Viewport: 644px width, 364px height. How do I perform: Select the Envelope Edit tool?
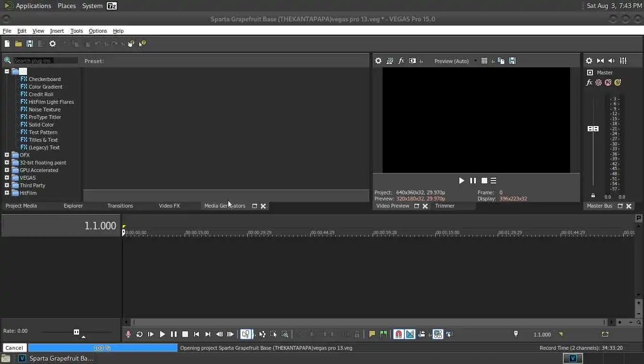tap(262, 334)
